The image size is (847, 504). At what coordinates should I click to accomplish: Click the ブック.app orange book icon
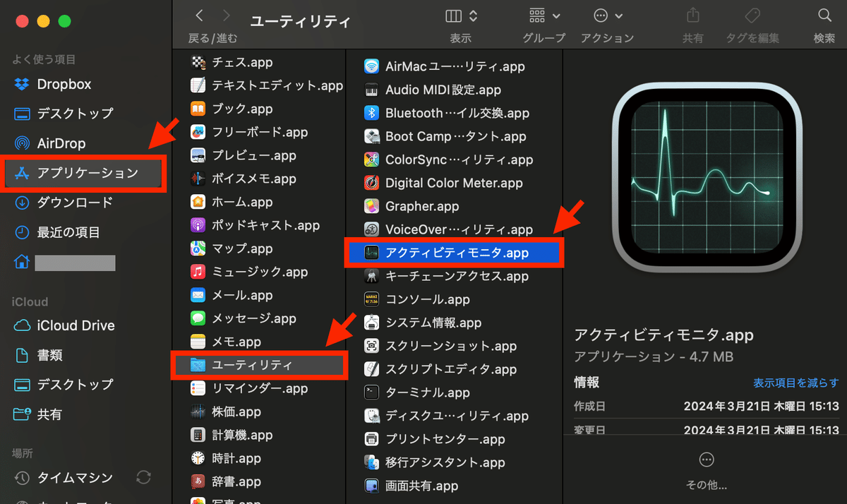click(198, 109)
